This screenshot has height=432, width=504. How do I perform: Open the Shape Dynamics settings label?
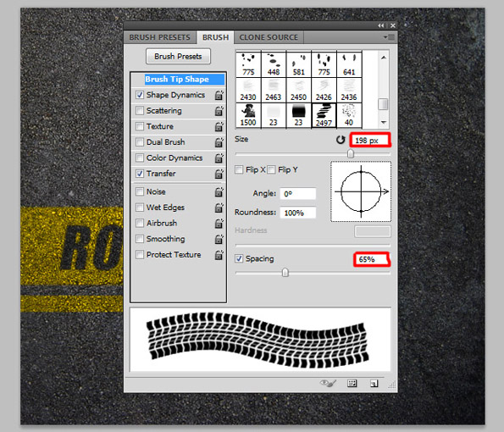175,95
